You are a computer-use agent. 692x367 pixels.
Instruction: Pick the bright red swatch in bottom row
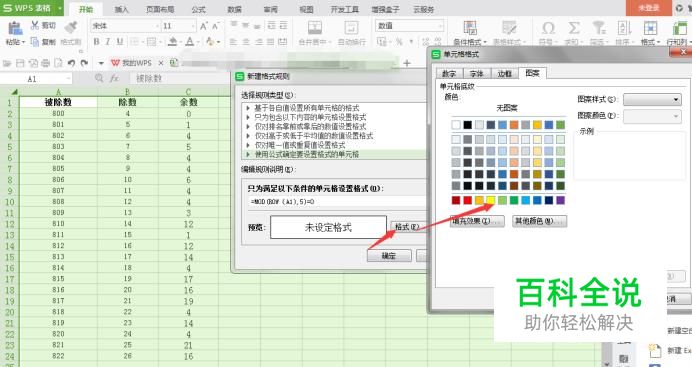[x=467, y=201]
